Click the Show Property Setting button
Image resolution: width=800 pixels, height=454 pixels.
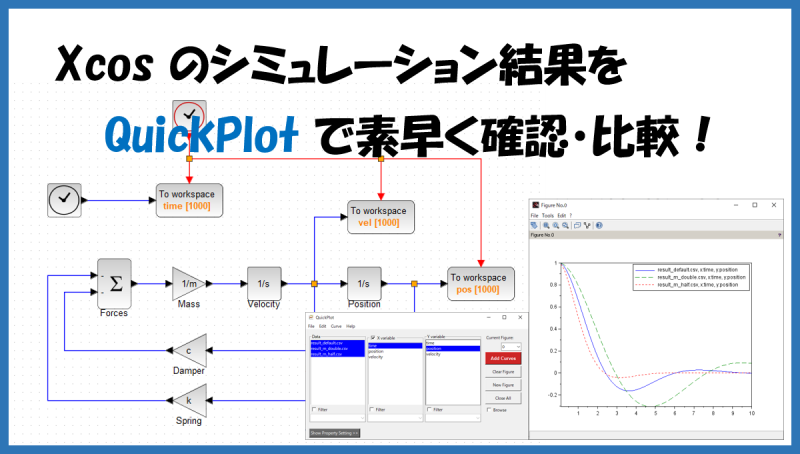(334, 433)
